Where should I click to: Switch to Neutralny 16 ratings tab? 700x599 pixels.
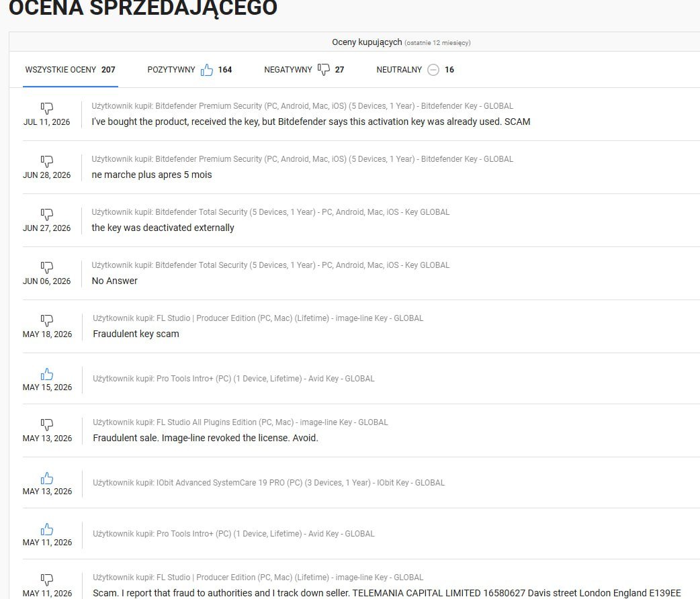415,70
